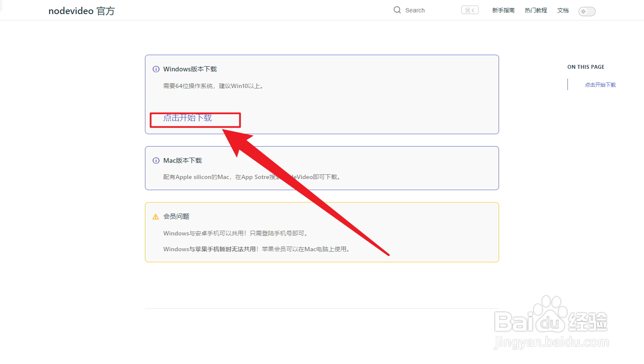Screen dimensions: 644x364
Task: Click the Search magnifier icon
Action: (397, 10)
